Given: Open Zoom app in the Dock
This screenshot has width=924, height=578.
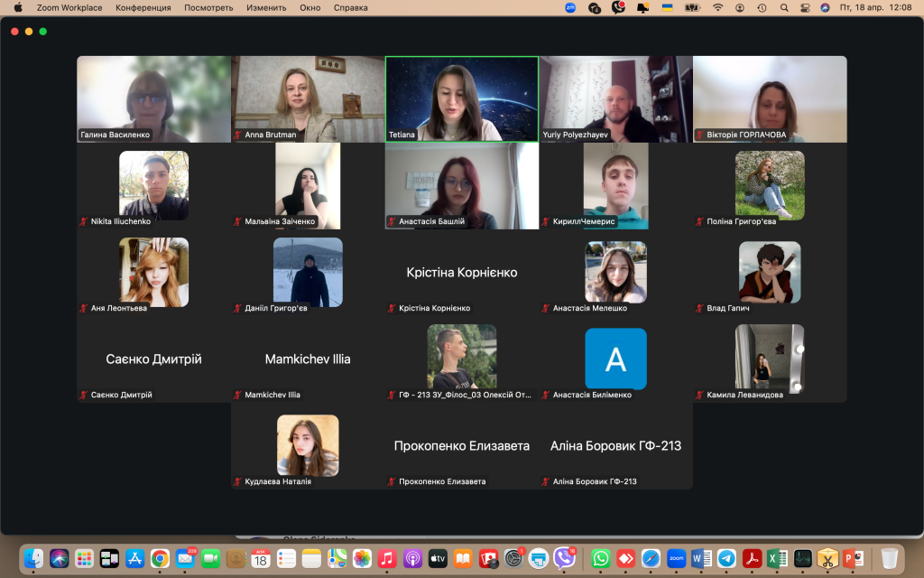Looking at the screenshot, I should pyautogui.click(x=676, y=558).
